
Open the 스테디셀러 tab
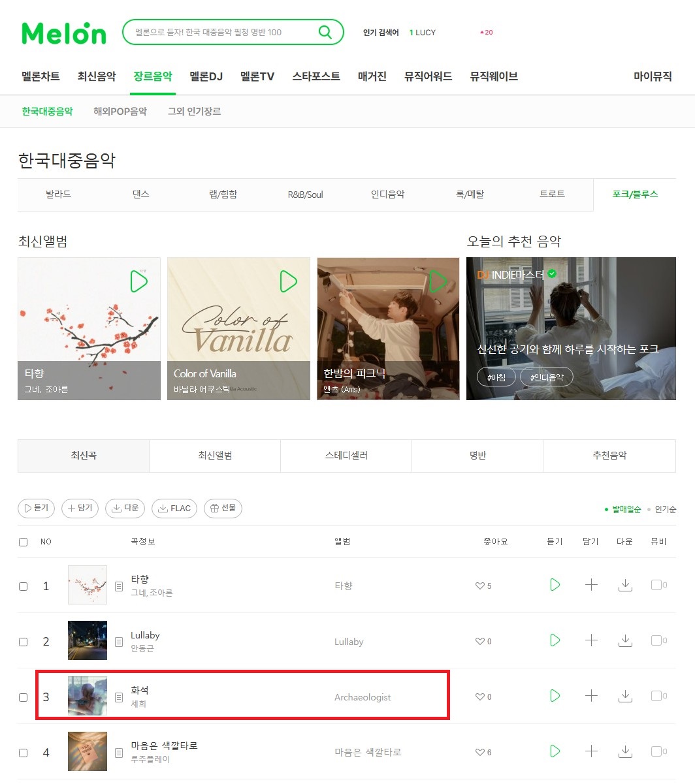(346, 456)
